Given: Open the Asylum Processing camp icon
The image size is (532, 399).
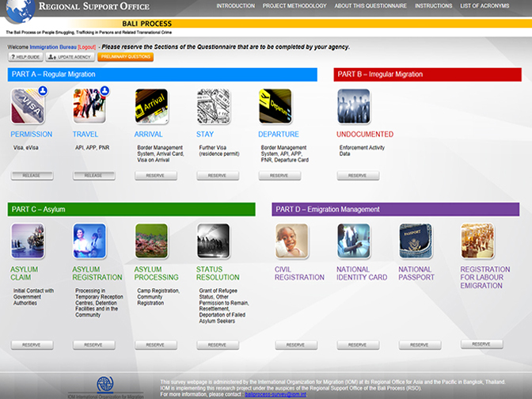Looking at the screenshot, I should coord(152,241).
